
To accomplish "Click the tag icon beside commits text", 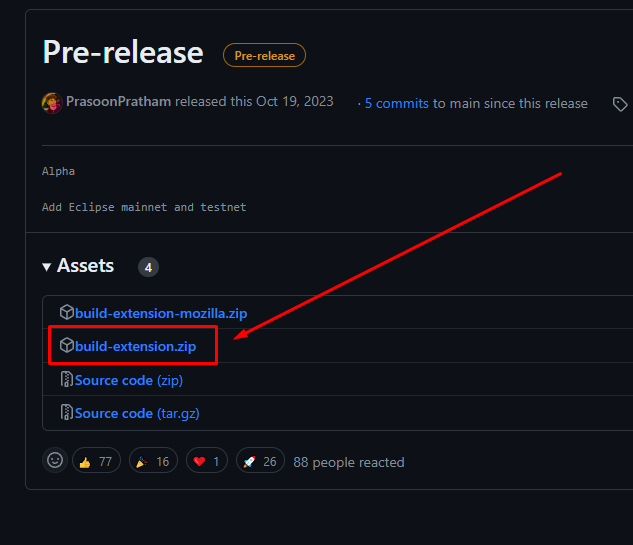I will click(620, 104).
